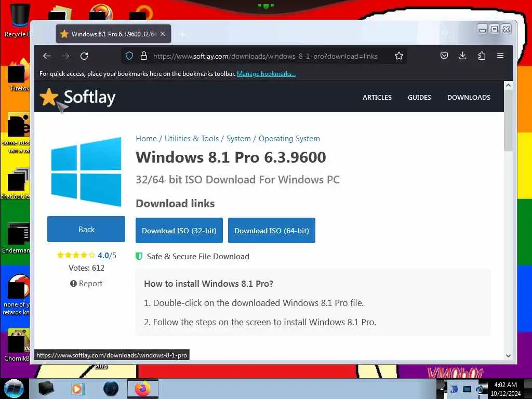The width and height of the screenshot is (532, 399).
Task: Open the System breadcrumb link
Action: (x=238, y=138)
